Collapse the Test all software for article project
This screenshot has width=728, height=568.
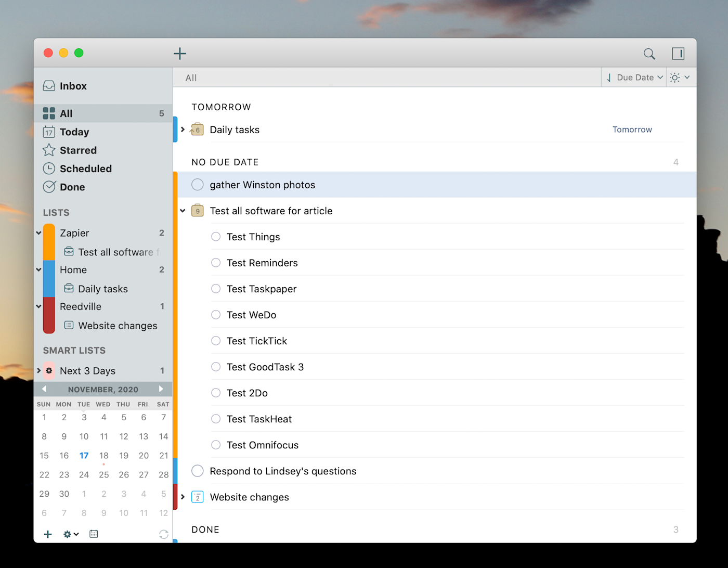[x=183, y=211]
